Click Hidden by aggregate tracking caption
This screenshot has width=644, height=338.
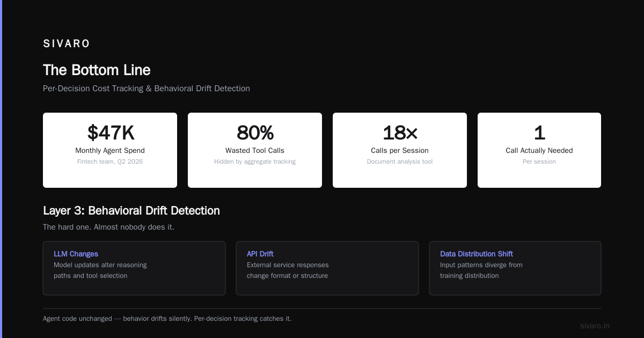click(255, 161)
